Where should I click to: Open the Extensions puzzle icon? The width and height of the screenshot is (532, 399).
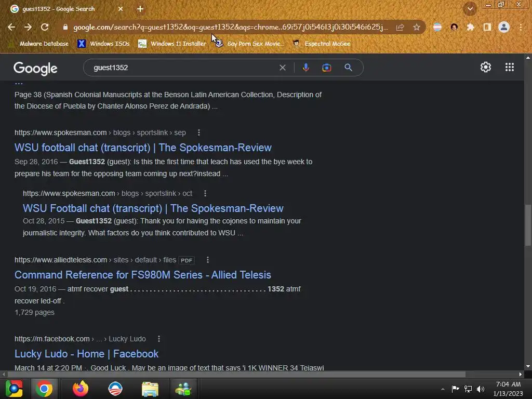(470, 27)
